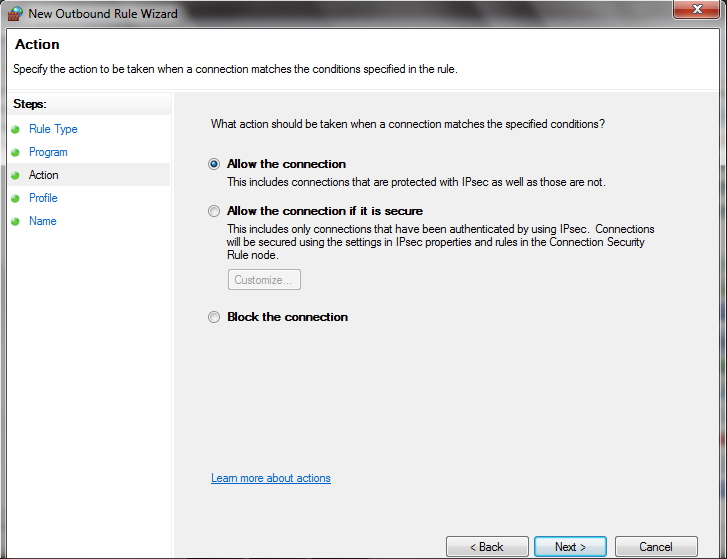Click the green bullet beside Action step
Viewport: 727px width, 559px height.
click(x=15, y=176)
